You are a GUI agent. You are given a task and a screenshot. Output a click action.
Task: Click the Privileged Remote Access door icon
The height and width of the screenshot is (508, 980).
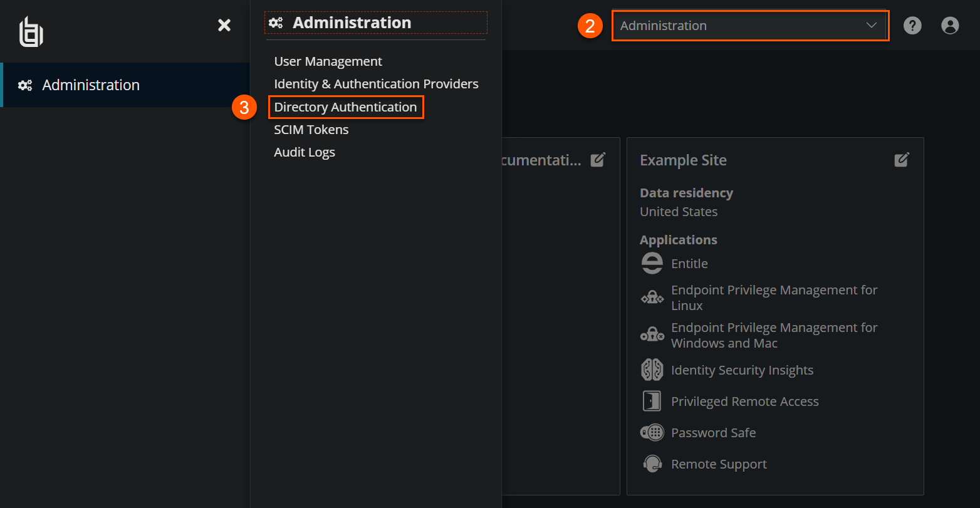[x=652, y=401]
